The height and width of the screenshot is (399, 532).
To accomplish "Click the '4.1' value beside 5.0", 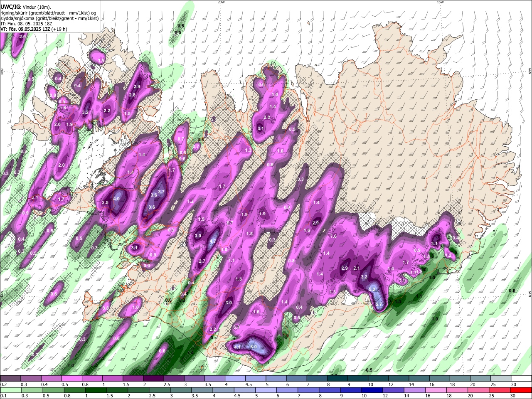I will [237, 347].
